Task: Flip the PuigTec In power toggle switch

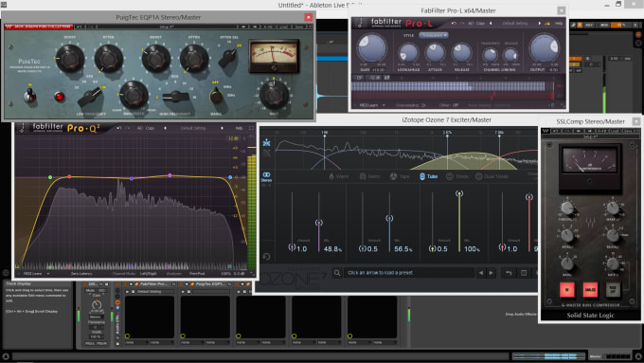Action: pyautogui.click(x=29, y=96)
